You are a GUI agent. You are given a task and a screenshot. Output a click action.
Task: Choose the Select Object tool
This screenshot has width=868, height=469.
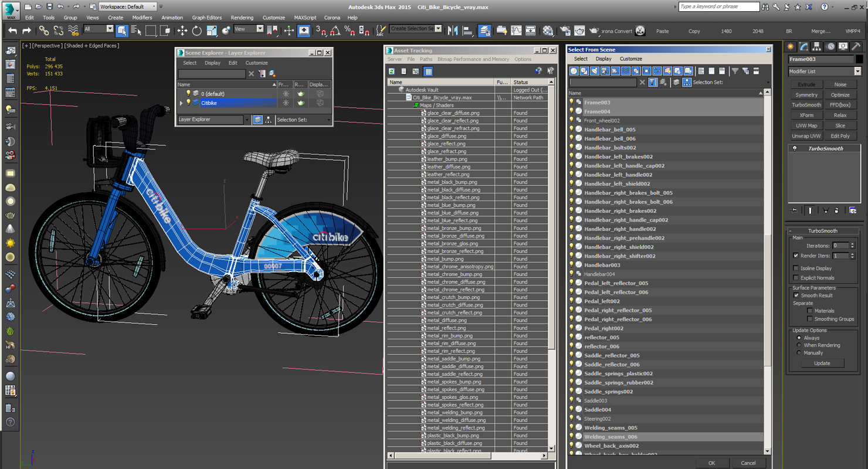pyautogui.click(x=122, y=30)
